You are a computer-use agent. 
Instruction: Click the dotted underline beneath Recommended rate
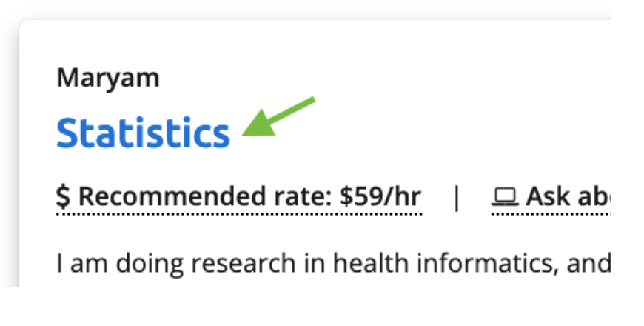click(x=239, y=213)
